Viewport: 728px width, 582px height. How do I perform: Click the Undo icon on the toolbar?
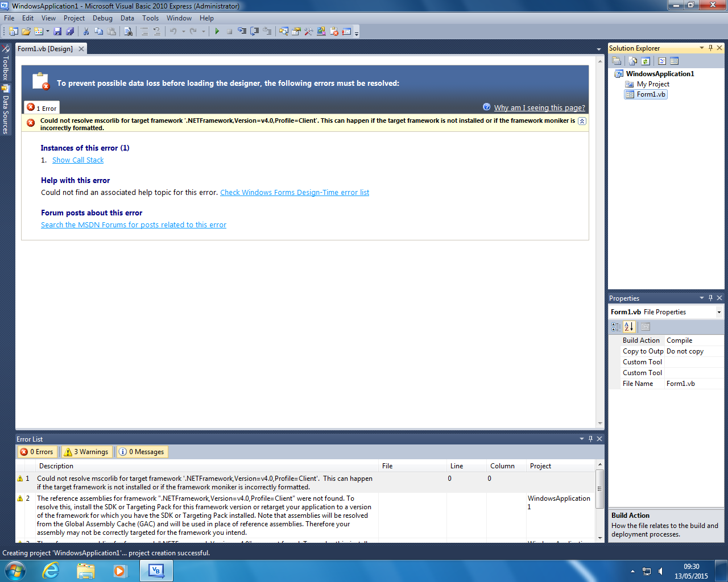coord(174,31)
